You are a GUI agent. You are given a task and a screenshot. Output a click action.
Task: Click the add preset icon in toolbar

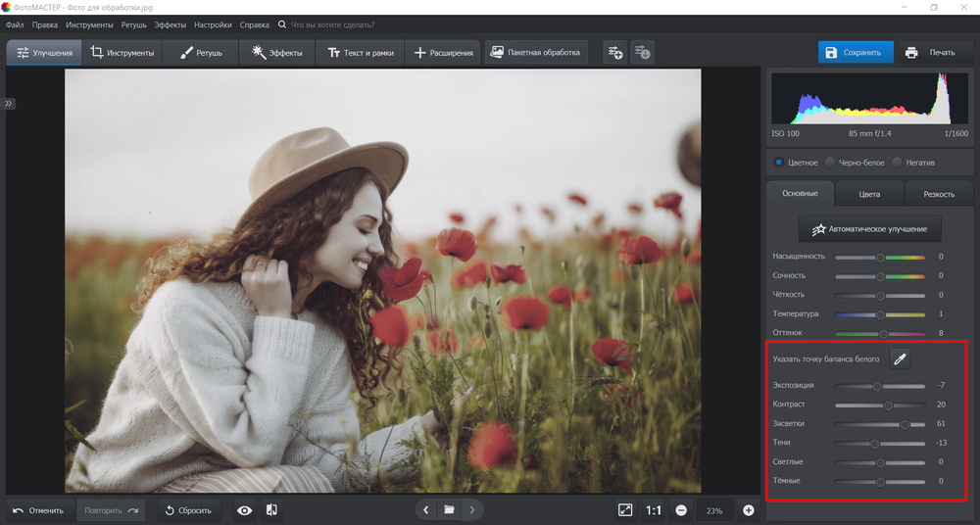[614, 52]
